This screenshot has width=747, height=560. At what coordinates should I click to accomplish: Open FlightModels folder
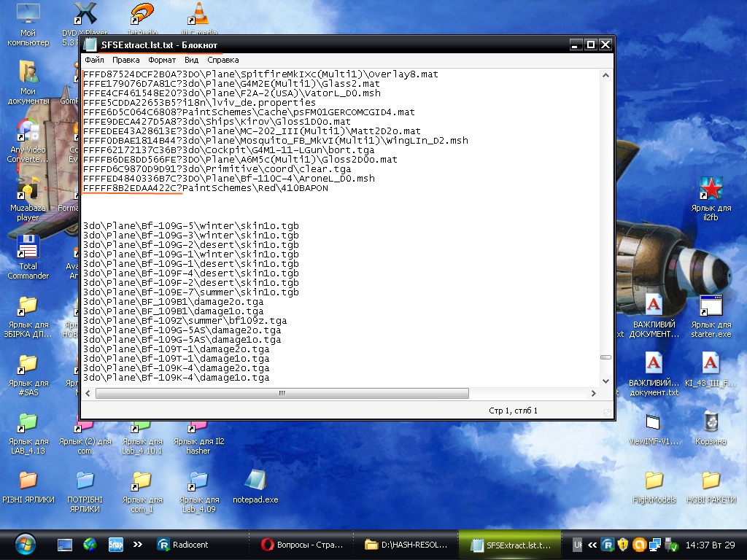coord(654,486)
